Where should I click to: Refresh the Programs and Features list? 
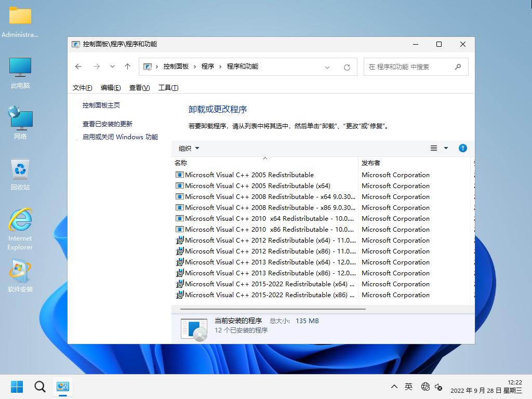click(x=347, y=67)
